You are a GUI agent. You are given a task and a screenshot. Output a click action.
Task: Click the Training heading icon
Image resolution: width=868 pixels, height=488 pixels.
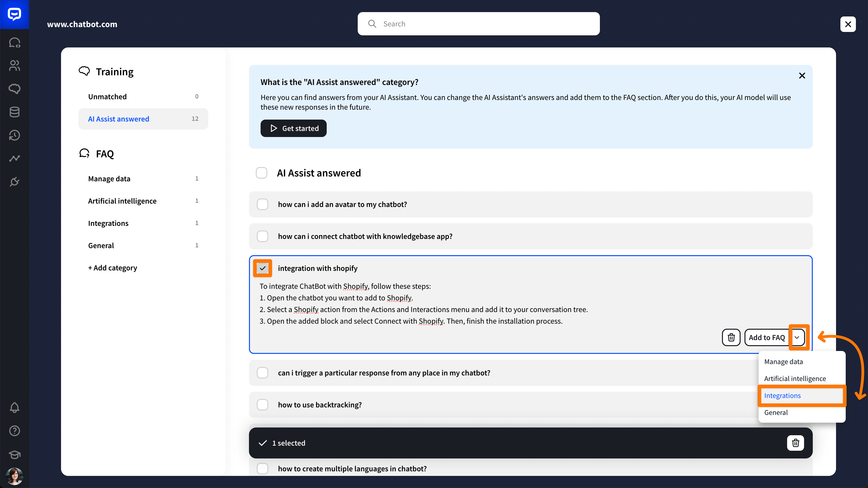[84, 71]
